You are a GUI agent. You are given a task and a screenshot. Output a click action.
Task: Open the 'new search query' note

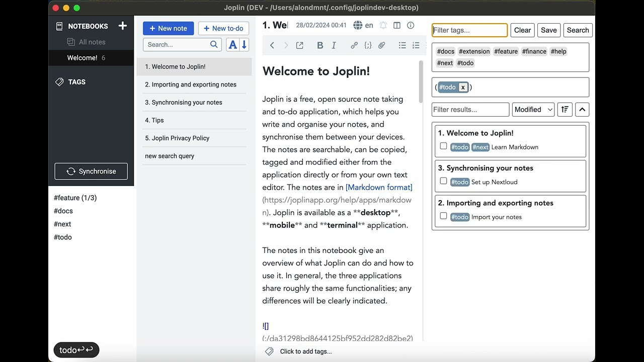point(194,156)
